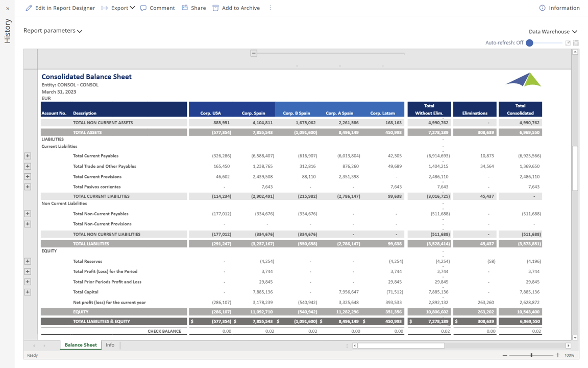Image resolution: width=588 pixels, height=368 pixels.
Task: Open the three-dot more options menu
Action: coord(270,8)
